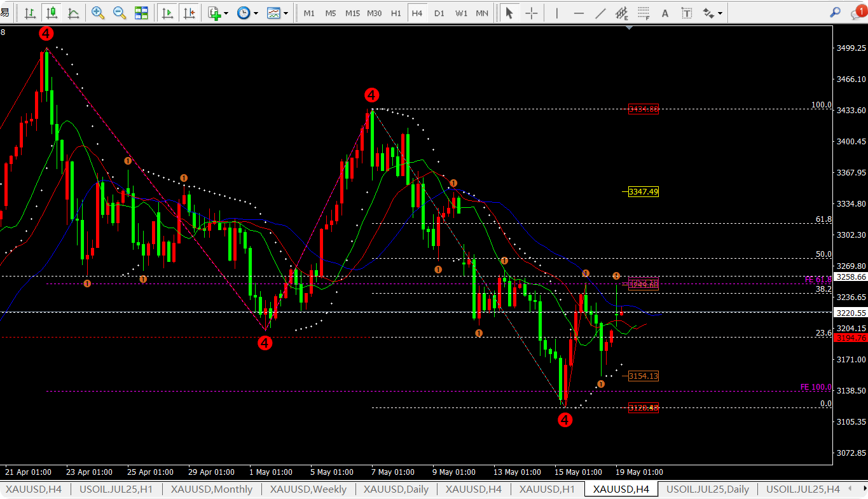Screen dimensions: 868x499
Task: Pick the equidistant channel tool
Action: [x=622, y=13]
